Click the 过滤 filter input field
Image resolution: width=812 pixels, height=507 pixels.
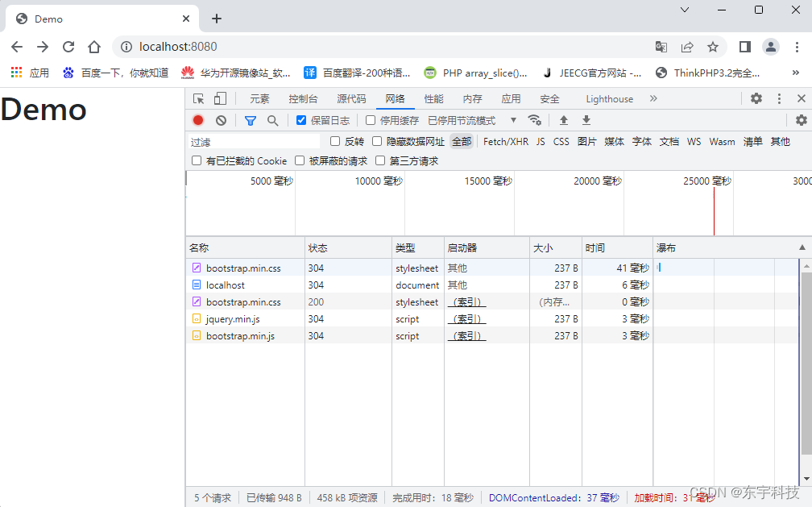click(x=250, y=141)
